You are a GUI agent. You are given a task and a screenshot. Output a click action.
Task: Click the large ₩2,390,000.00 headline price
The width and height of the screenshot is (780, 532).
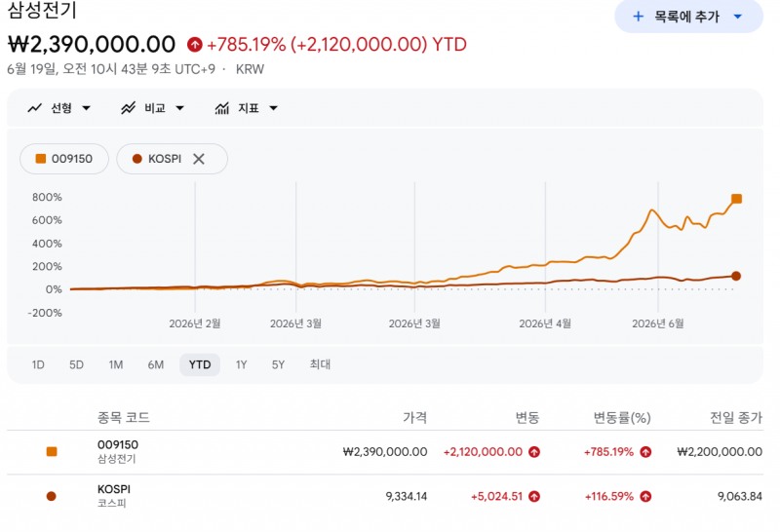coord(92,44)
